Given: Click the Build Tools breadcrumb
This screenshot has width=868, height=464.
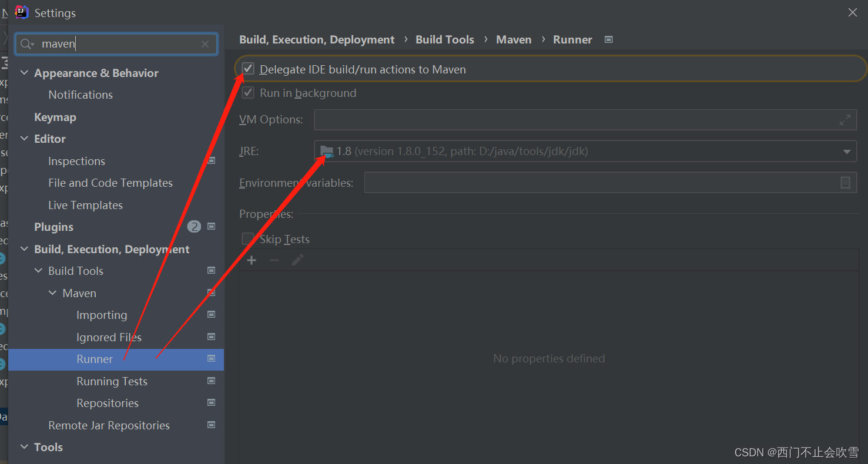Looking at the screenshot, I should tap(445, 39).
